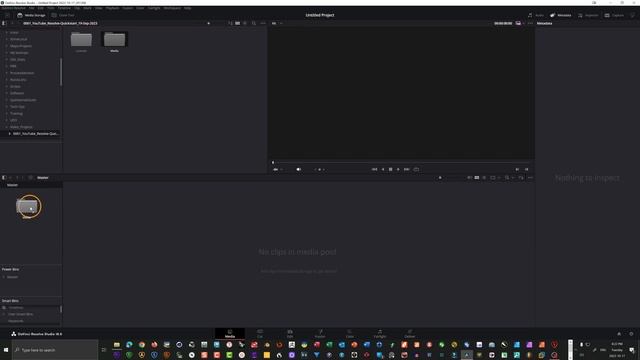Click the viewer scrubber bar playhead
The width and height of the screenshot is (640, 360).
point(273,162)
